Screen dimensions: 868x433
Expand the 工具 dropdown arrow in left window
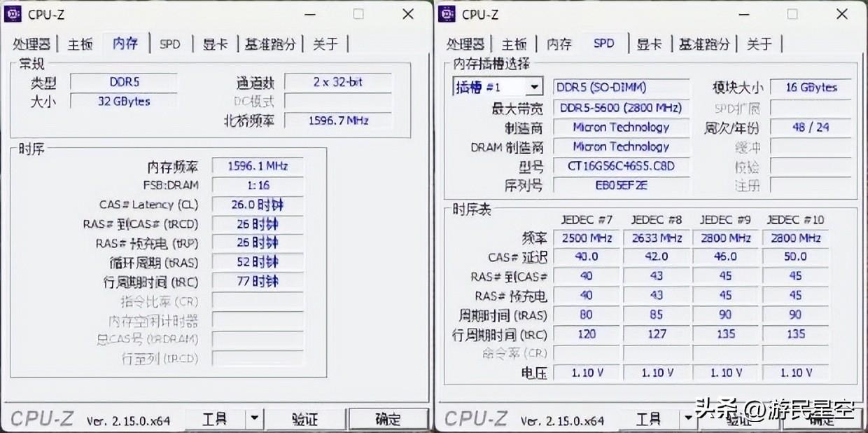coord(254,419)
